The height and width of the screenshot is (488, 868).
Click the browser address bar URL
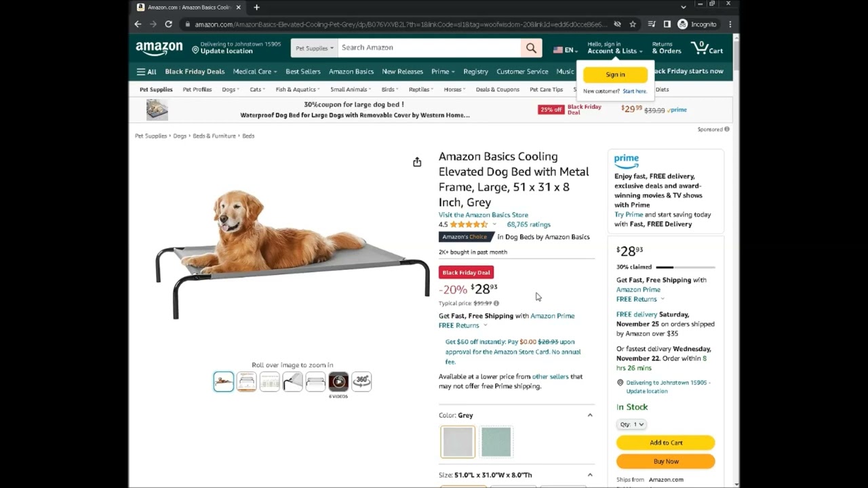click(400, 24)
